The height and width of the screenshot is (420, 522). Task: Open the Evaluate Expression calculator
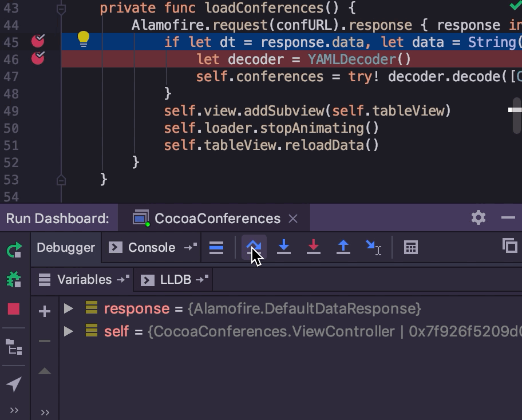[x=410, y=247]
